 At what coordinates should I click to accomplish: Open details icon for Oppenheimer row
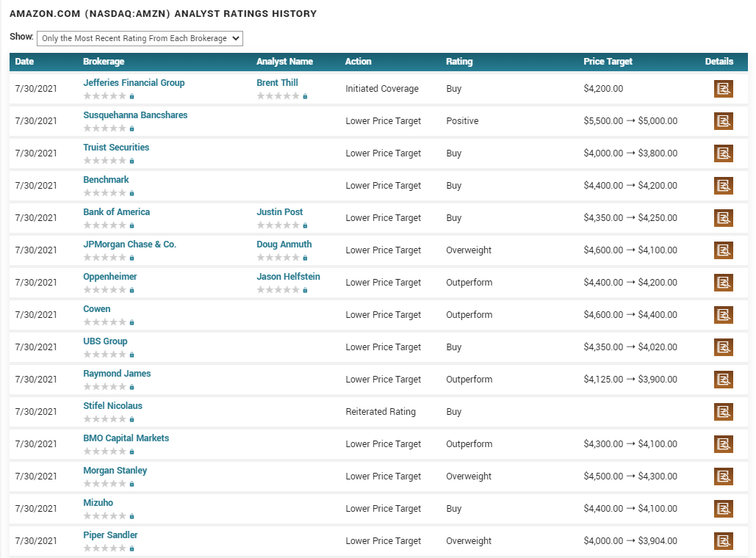pyautogui.click(x=723, y=283)
